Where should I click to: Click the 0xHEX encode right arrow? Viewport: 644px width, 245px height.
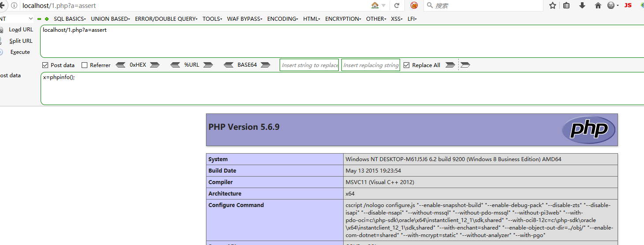pyautogui.click(x=154, y=65)
